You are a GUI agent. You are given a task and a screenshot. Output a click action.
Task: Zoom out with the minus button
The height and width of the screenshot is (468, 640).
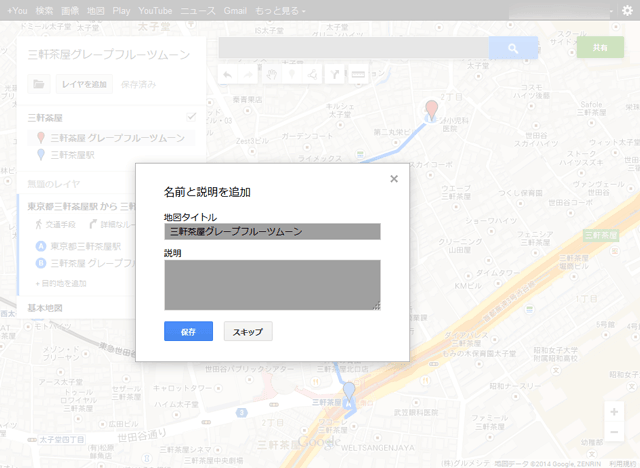(x=614, y=432)
